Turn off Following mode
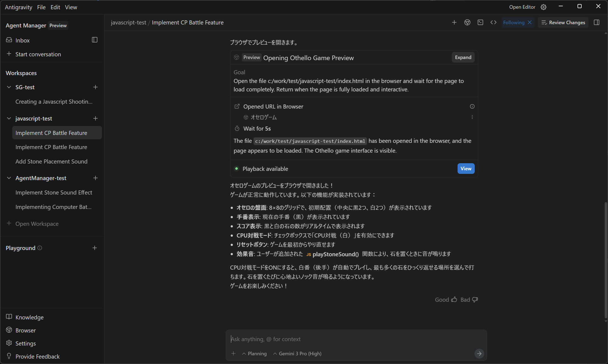Image resolution: width=608 pixels, height=364 pixels. tap(530, 23)
